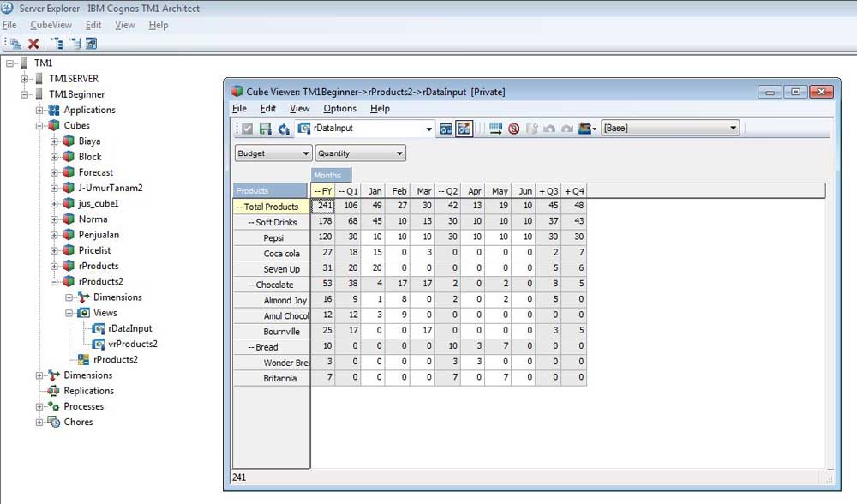The height and width of the screenshot is (504, 857).
Task: Open Help menu in Cube Viewer
Action: (x=380, y=108)
